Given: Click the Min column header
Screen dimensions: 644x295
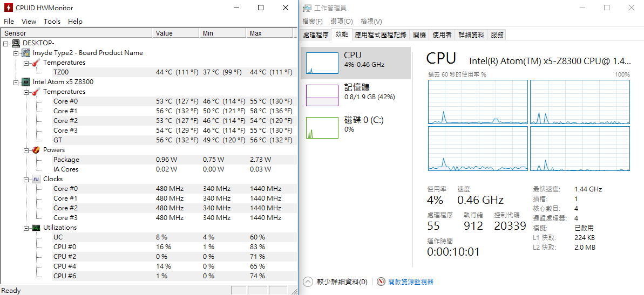Looking at the screenshot, I should coord(223,33).
